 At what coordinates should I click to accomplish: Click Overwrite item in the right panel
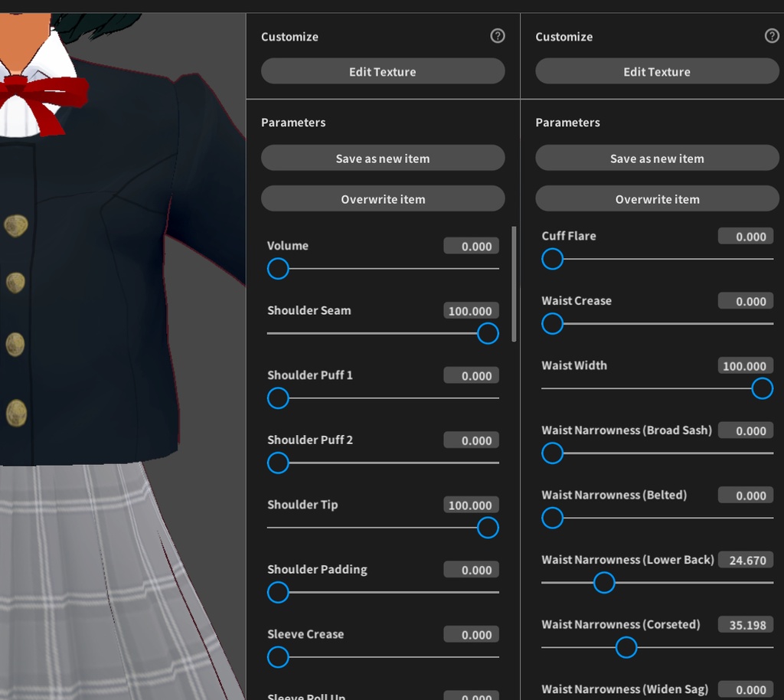coord(657,198)
